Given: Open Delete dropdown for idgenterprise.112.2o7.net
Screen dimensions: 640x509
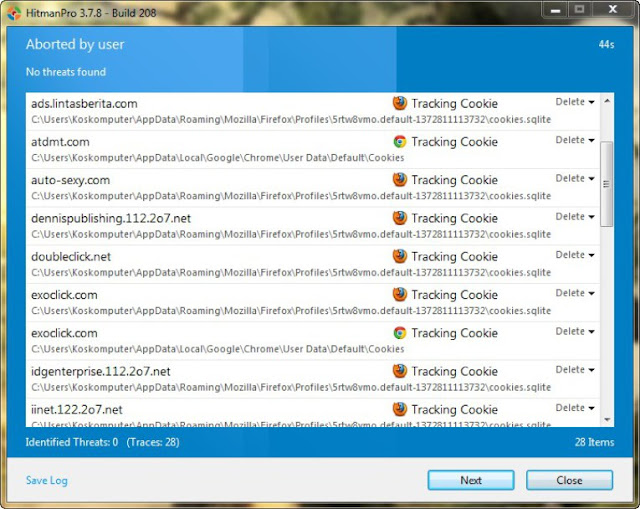Looking at the screenshot, I should point(575,369).
